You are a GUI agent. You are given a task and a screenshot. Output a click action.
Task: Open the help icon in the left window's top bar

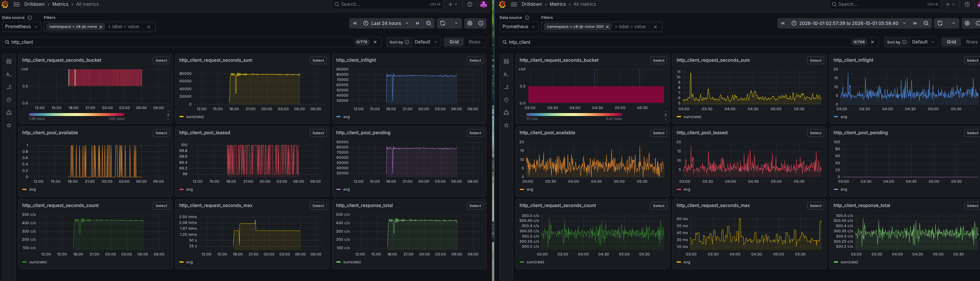[470, 4]
